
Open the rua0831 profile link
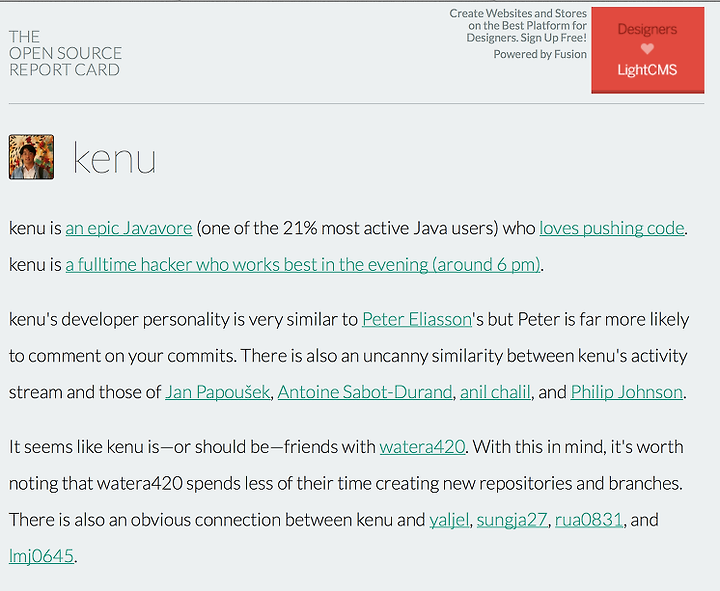[589, 520]
